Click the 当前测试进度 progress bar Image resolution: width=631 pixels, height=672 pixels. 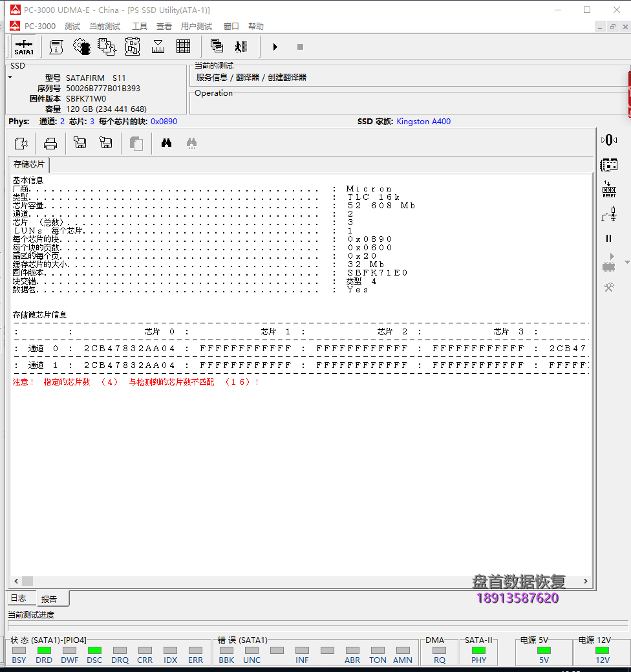pos(318,624)
